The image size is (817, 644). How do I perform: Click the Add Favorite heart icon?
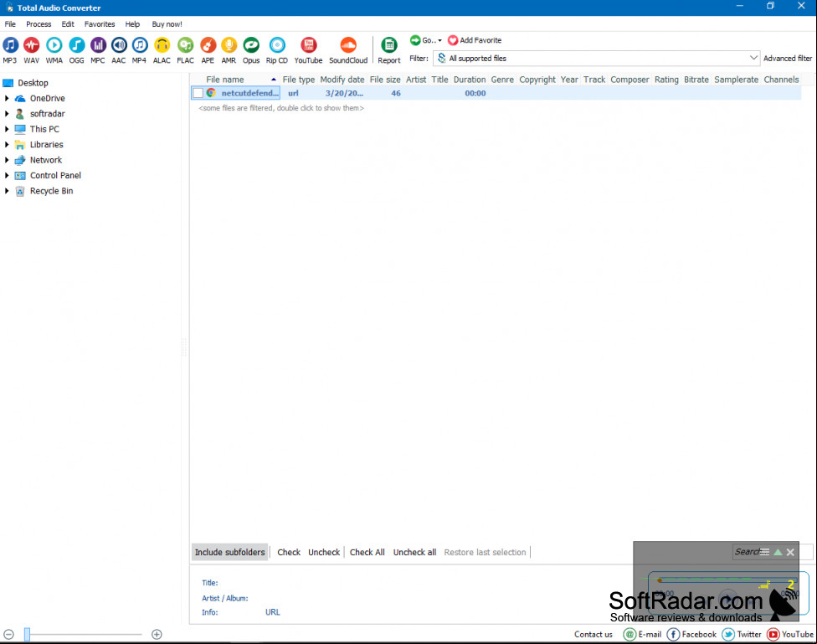[x=453, y=40]
